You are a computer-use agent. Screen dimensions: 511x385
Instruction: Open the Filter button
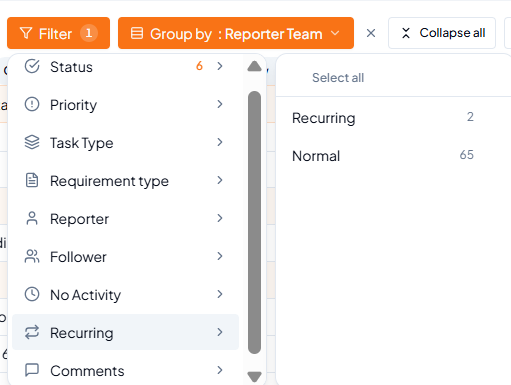click(58, 33)
